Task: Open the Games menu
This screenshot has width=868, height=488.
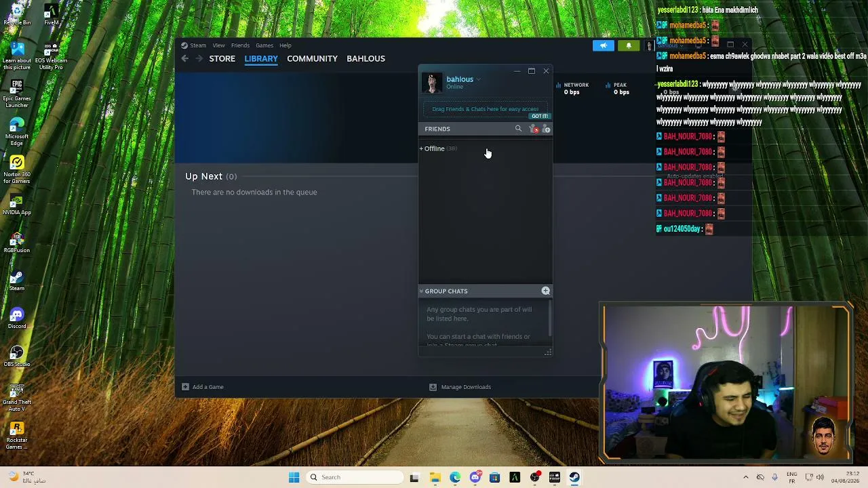Action: tap(264, 45)
